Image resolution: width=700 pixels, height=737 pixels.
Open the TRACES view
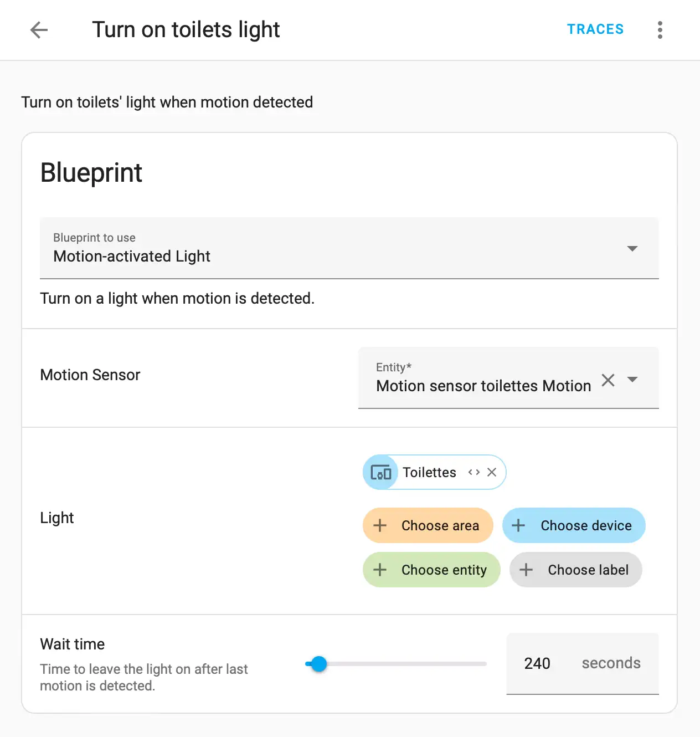point(595,29)
